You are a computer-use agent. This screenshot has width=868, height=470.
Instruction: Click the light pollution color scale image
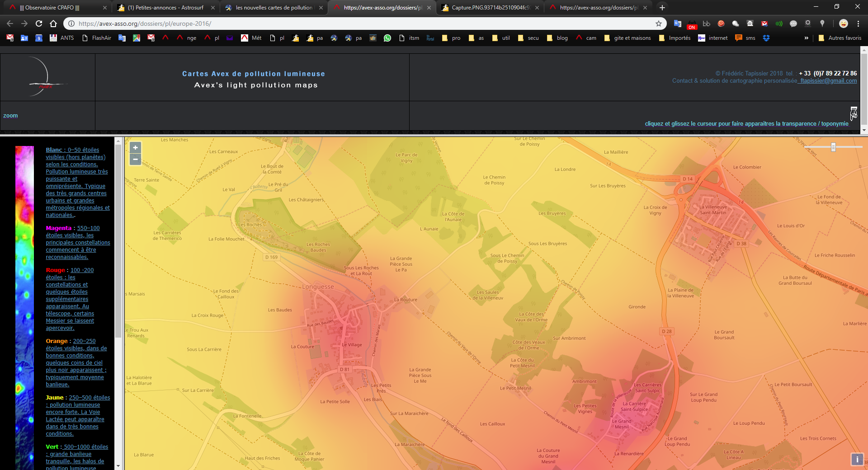pos(24,308)
